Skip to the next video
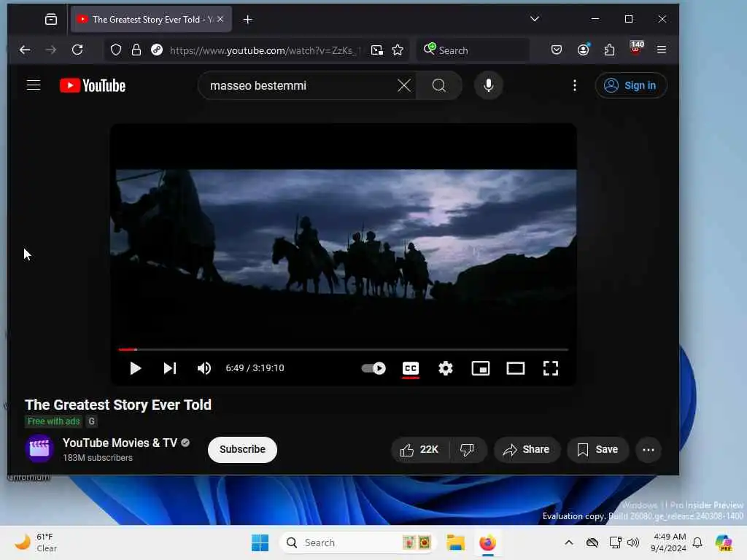The height and width of the screenshot is (560, 747). pyautogui.click(x=169, y=368)
